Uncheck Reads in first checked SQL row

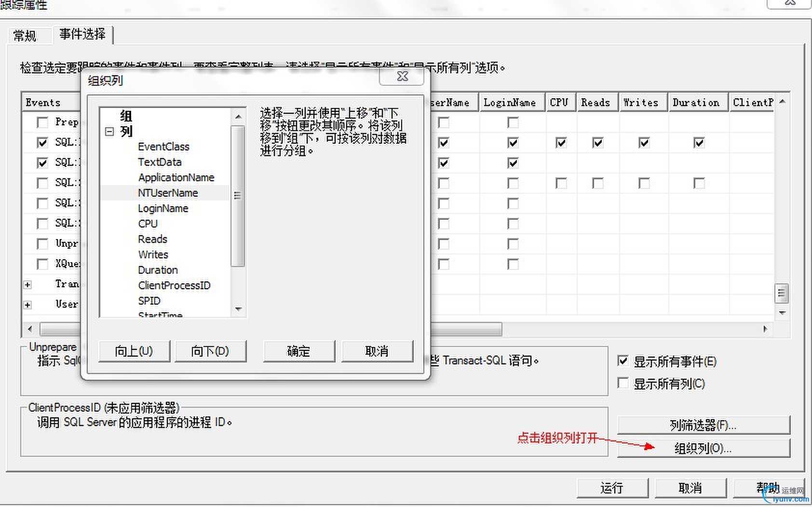(598, 143)
